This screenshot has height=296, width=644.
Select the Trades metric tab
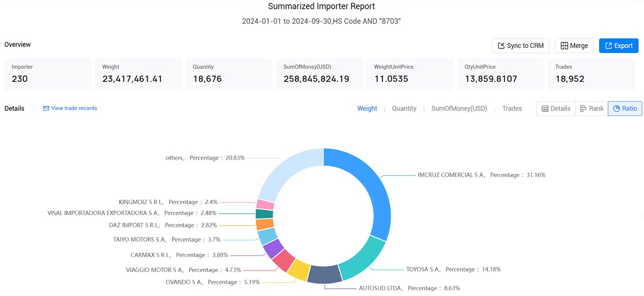[512, 109]
